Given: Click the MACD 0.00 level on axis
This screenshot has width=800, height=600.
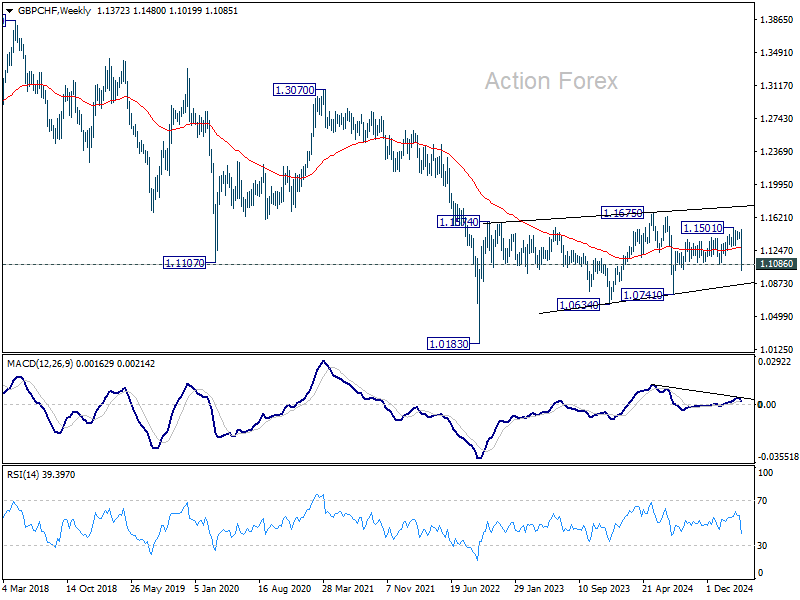Looking at the screenshot, I should point(767,405).
